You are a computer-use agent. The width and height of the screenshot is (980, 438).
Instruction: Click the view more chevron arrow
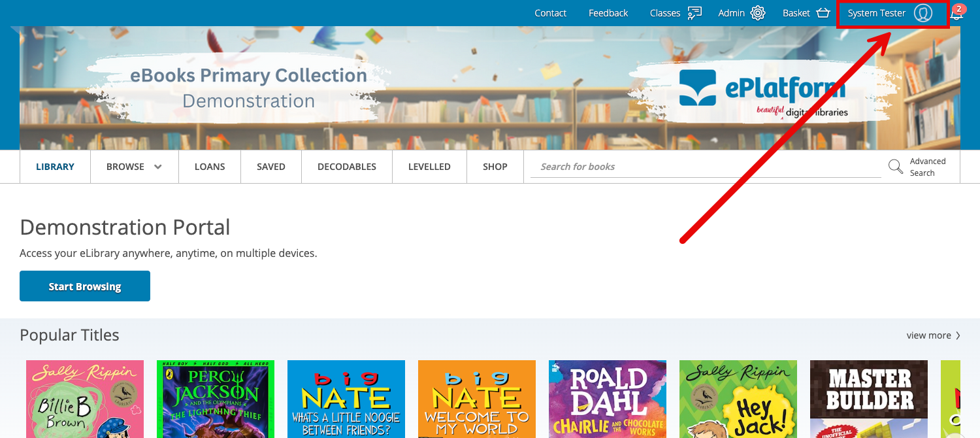point(958,335)
